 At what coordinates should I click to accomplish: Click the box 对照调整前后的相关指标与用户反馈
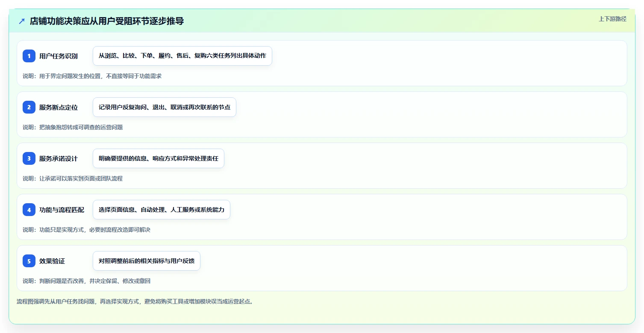(147, 261)
